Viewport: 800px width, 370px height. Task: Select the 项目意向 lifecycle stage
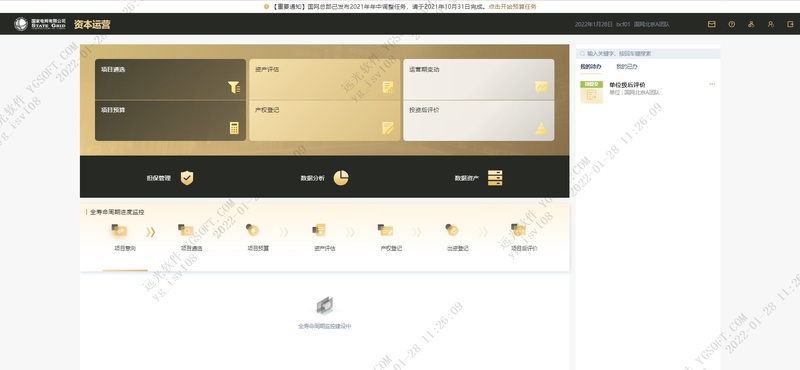click(x=125, y=238)
